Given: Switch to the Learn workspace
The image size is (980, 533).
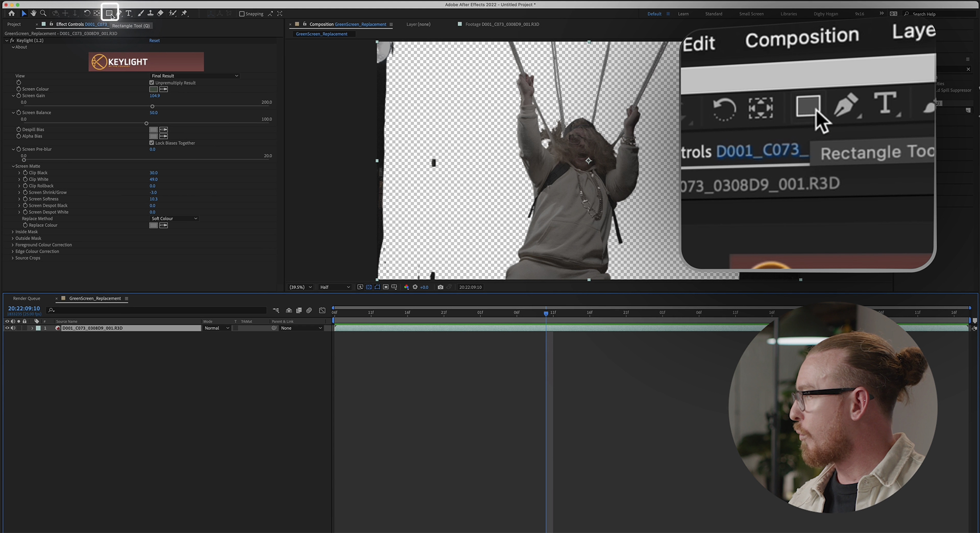Looking at the screenshot, I should 683,14.
